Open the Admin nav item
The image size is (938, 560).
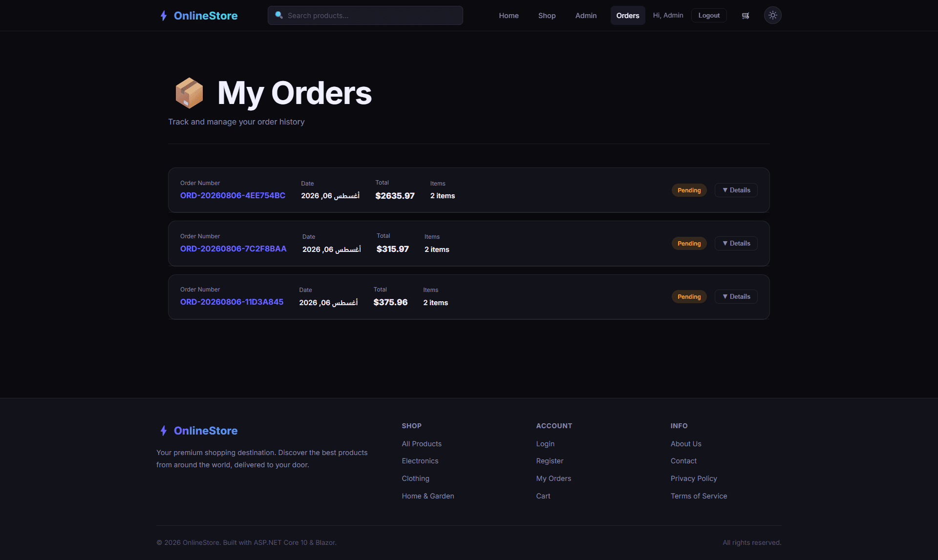(586, 15)
